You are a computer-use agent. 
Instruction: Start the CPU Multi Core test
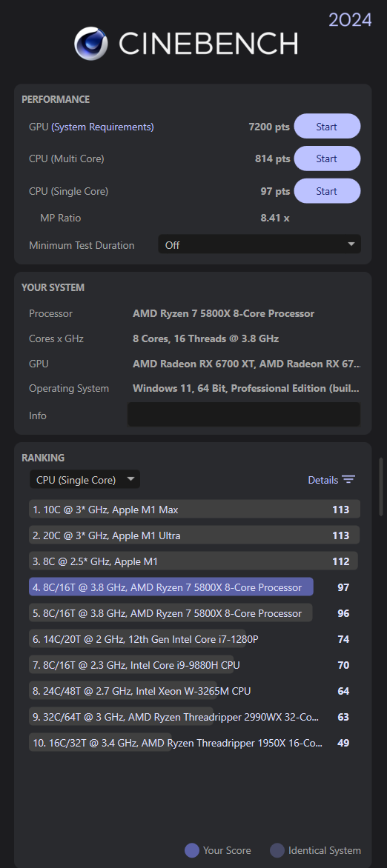tap(327, 159)
